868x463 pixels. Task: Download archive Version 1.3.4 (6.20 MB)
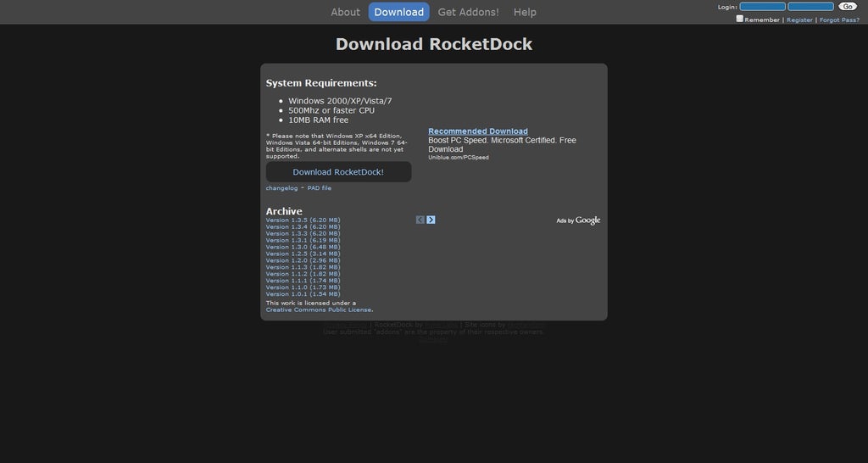[x=303, y=226]
